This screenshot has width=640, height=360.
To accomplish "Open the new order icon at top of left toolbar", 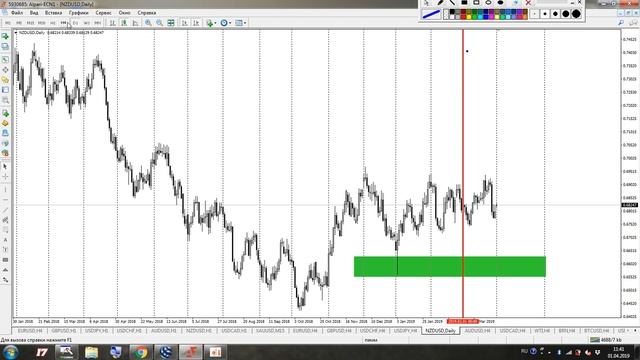I will click(5, 36).
